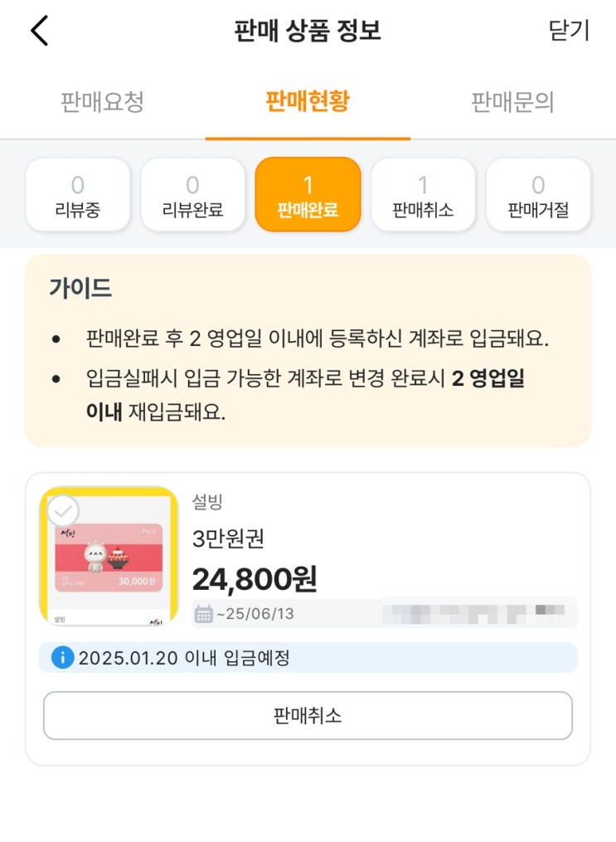Tap the 24,800원 price text
Screen dimensions: 616x842
(x=255, y=579)
